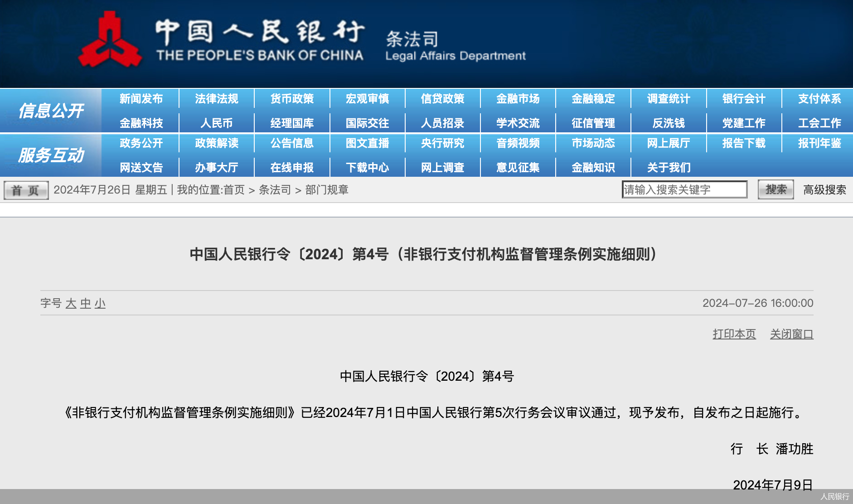Click 打印本页 to print page
Image resolution: width=853 pixels, height=504 pixels.
734,334
